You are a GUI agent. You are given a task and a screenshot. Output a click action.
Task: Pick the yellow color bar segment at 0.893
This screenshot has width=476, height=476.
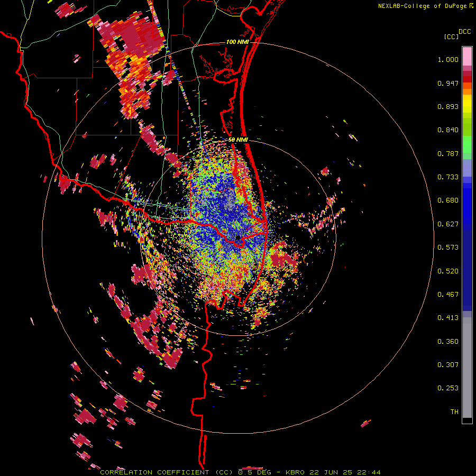point(467,106)
